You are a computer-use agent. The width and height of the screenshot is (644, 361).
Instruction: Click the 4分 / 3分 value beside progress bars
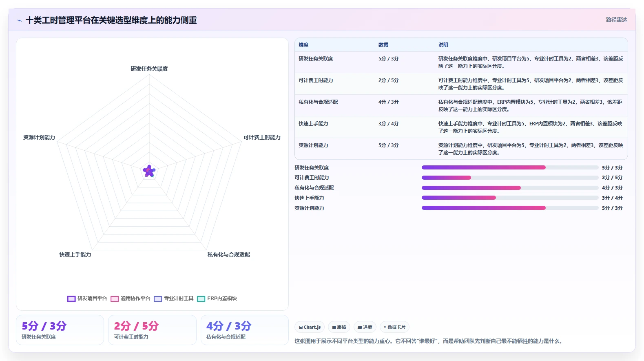pyautogui.click(x=612, y=188)
